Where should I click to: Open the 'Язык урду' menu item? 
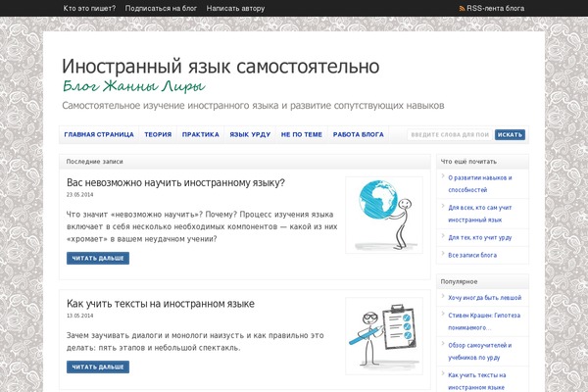(x=250, y=134)
